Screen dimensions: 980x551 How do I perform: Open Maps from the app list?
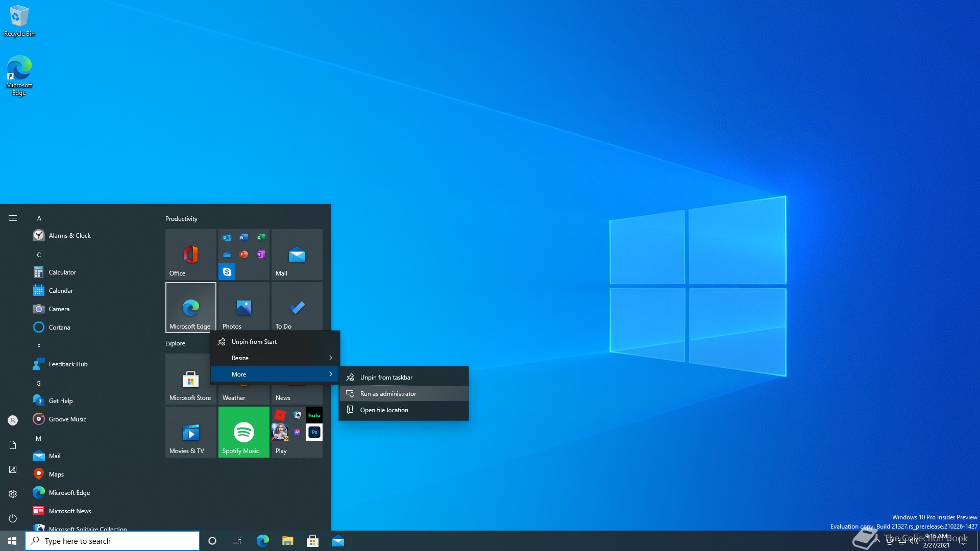tap(92, 474)
